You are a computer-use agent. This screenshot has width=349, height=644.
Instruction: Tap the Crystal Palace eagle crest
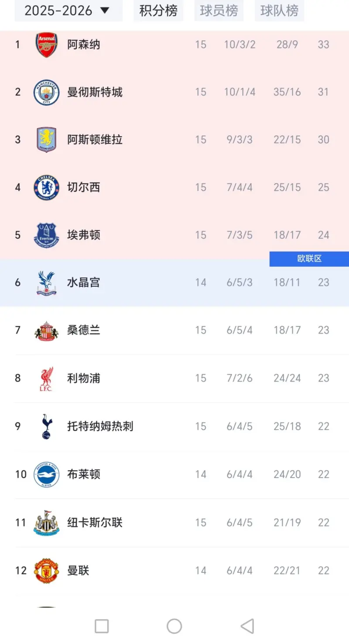pos(47,282)
